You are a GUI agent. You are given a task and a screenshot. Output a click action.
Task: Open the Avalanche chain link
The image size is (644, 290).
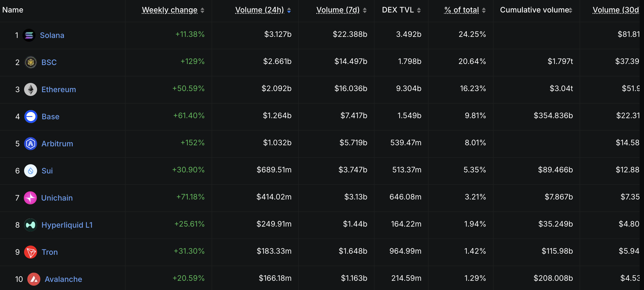pyautogui.click(x=63, y=279)
